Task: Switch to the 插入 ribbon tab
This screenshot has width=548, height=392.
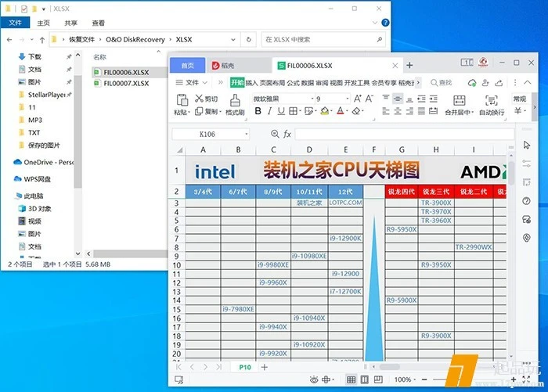Action: [251, 82]
